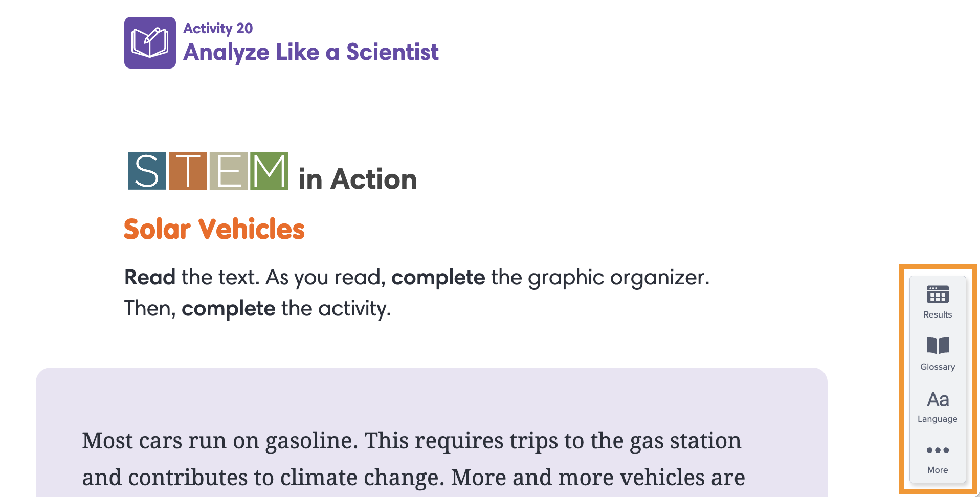Click the in Action title text
The height and width of the screenshot is (497, 980).
pyautogui.click(x=358, y=179)
